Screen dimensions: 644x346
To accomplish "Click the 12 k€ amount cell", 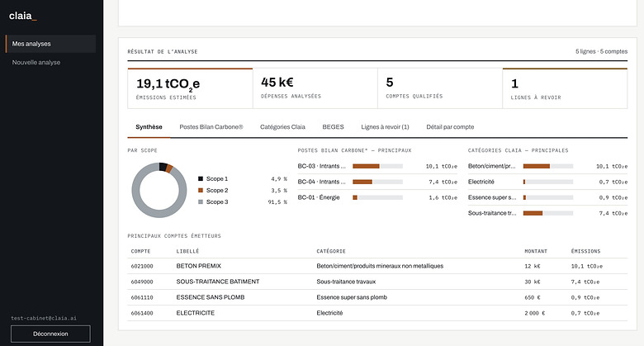I will coord(533,266).
